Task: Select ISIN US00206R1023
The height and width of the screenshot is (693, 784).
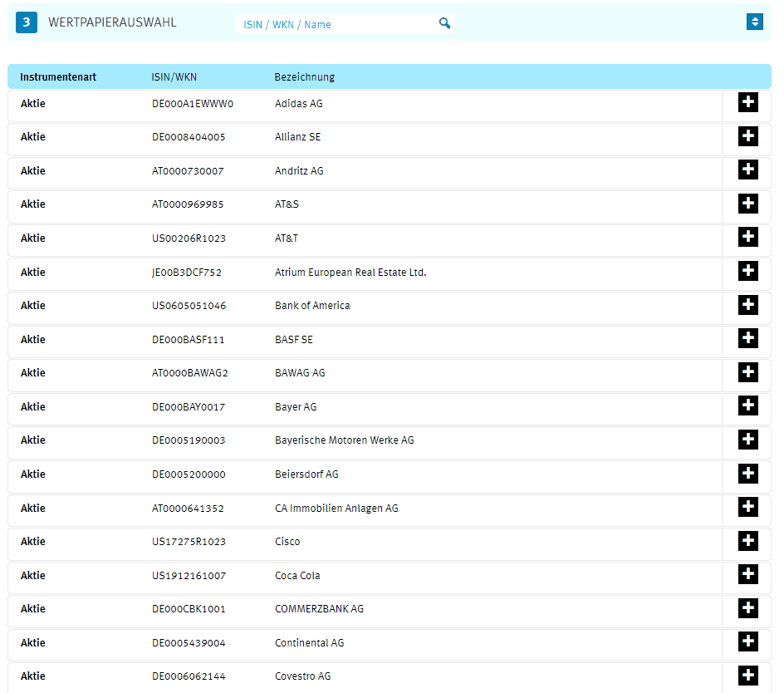Action: click(189, 238)
